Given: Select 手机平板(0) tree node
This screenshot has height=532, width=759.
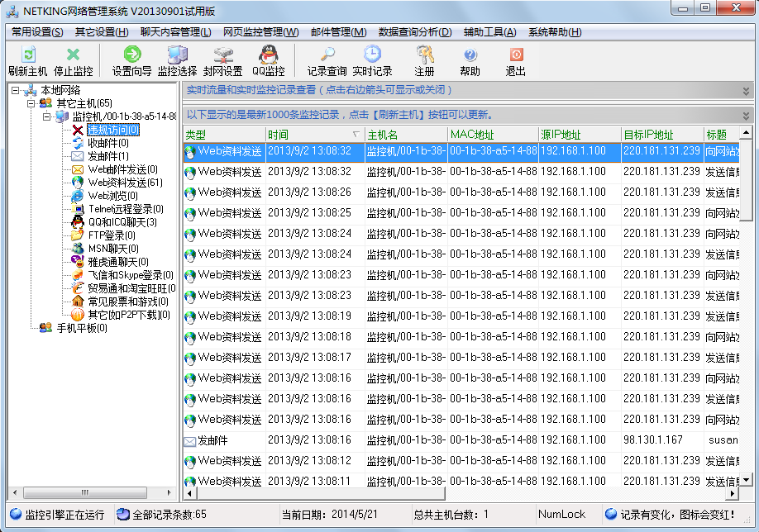Looking at the screenshot, I should click(x=82, y=328).
